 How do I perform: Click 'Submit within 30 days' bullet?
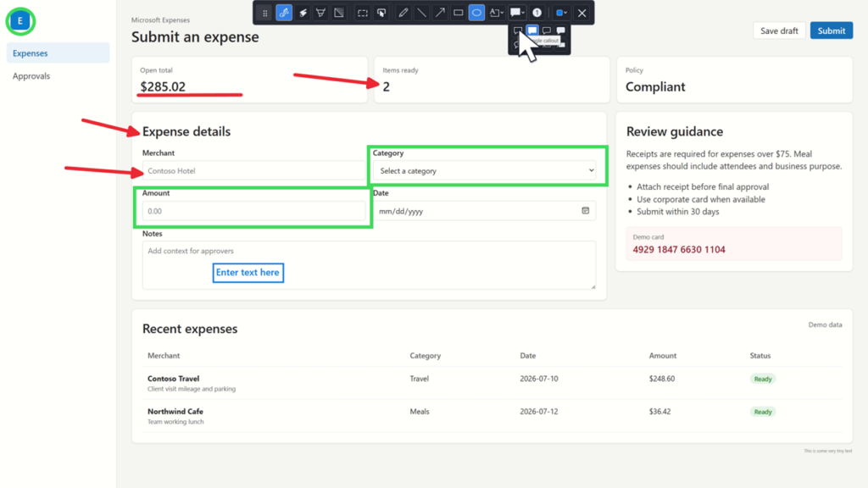click(x=677, y=211)
